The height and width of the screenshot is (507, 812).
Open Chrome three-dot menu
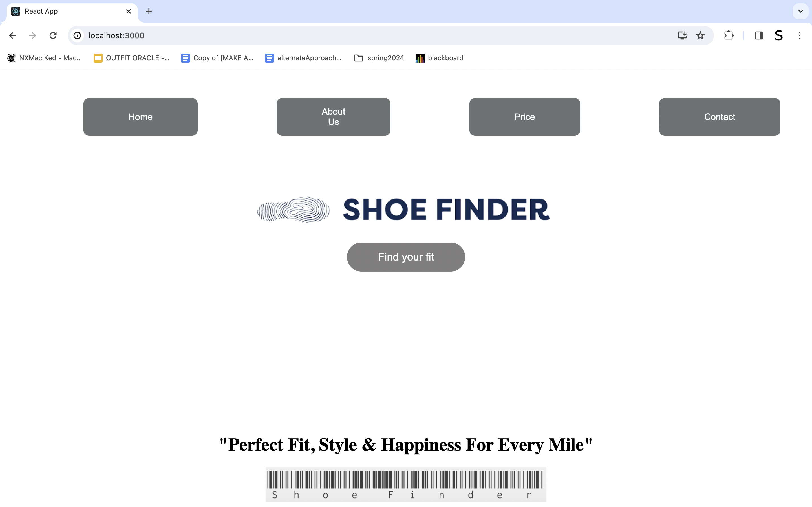pos(800,35)
